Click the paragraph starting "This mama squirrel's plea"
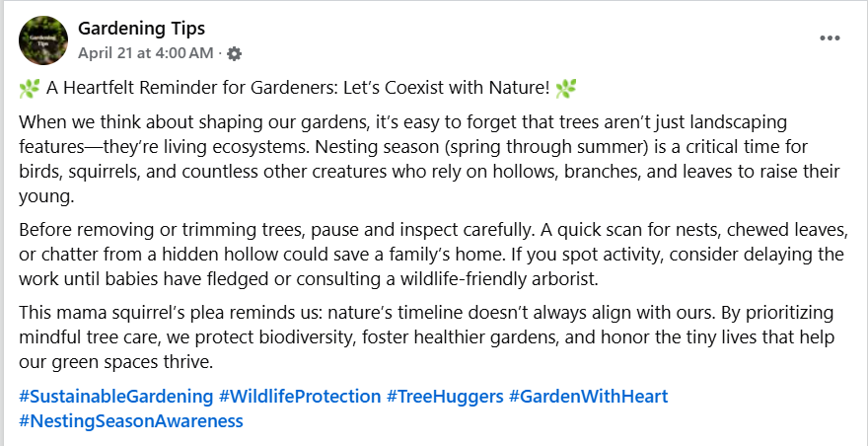The image size is (868, 446). click(x=426, y=337)
